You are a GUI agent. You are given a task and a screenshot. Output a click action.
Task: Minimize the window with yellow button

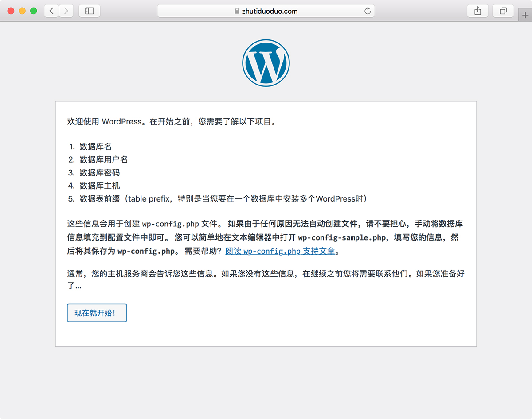click(x=22, y=11)
